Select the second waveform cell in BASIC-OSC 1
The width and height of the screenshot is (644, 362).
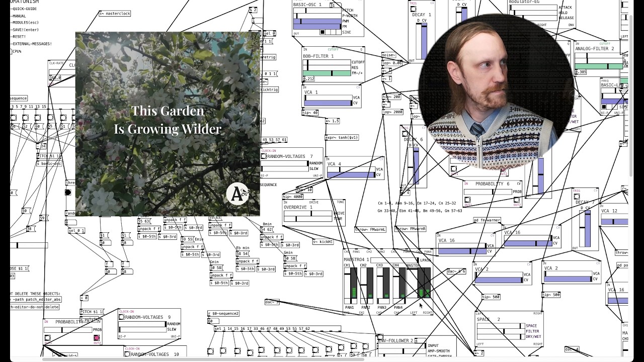[328, 32]
